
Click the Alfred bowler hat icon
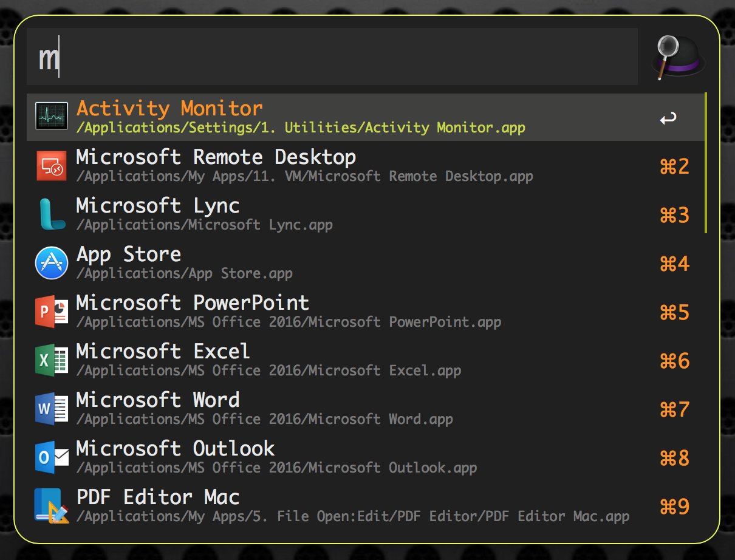pos(677,57)
